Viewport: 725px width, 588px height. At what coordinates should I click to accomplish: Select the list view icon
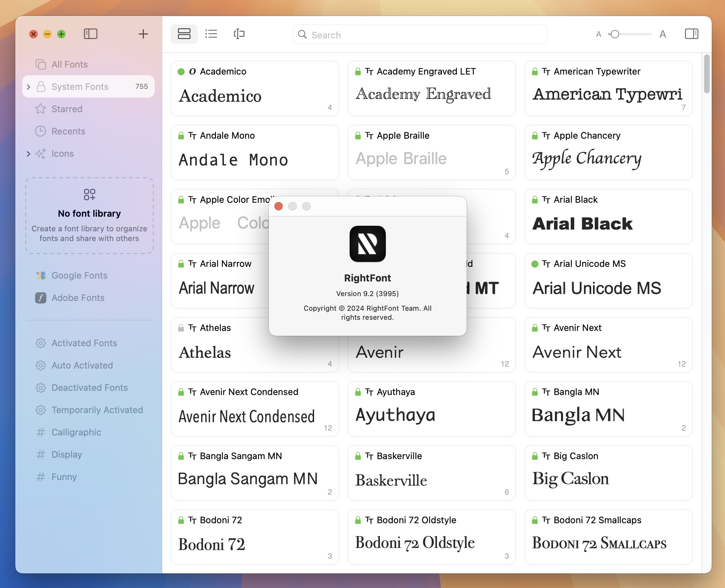coord(211,34)
